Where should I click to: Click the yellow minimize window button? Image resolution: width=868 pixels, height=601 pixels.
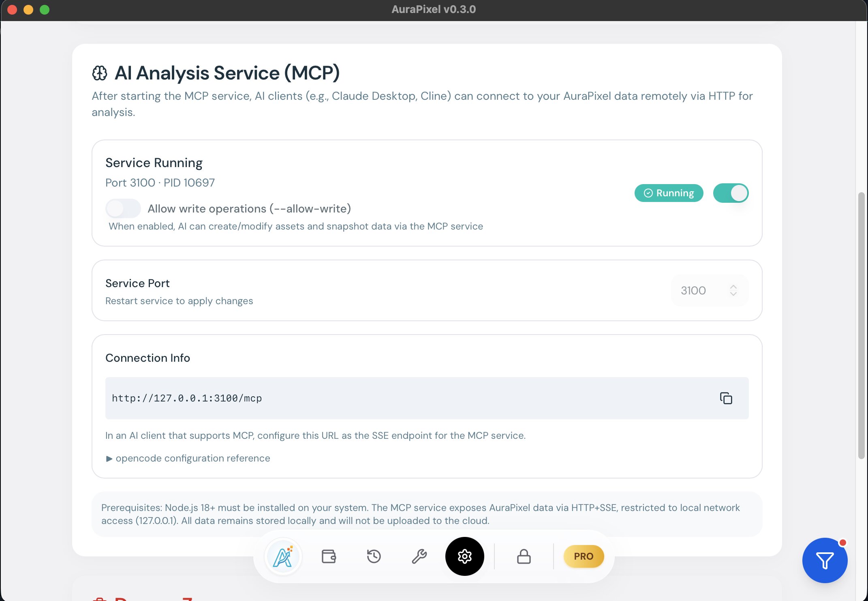click(x=28, y=10)
